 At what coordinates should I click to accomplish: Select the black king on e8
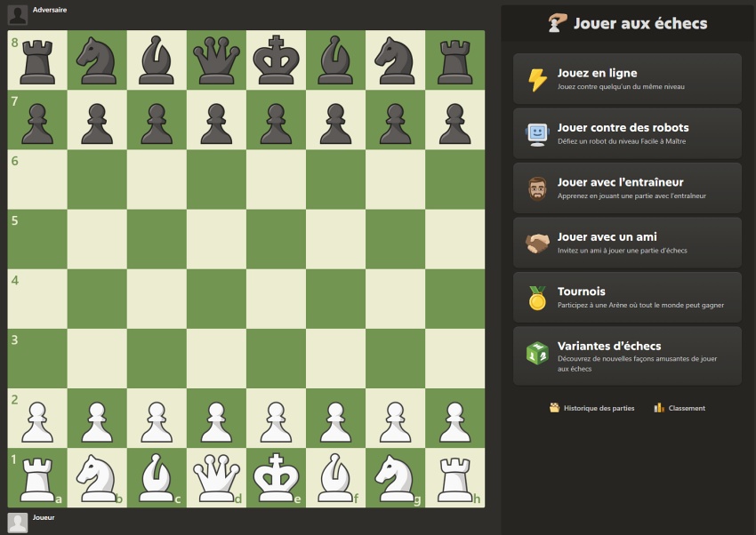tap(276, 60)
